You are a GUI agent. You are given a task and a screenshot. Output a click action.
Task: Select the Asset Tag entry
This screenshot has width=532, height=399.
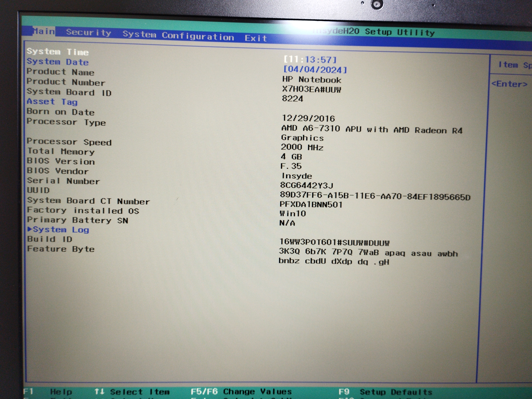(52, 102)
